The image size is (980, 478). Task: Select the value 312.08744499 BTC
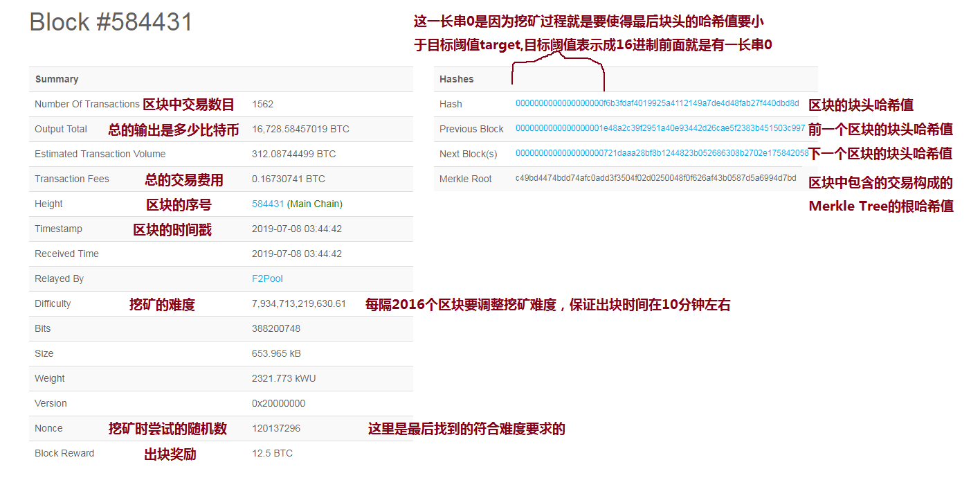coord(293,154)
